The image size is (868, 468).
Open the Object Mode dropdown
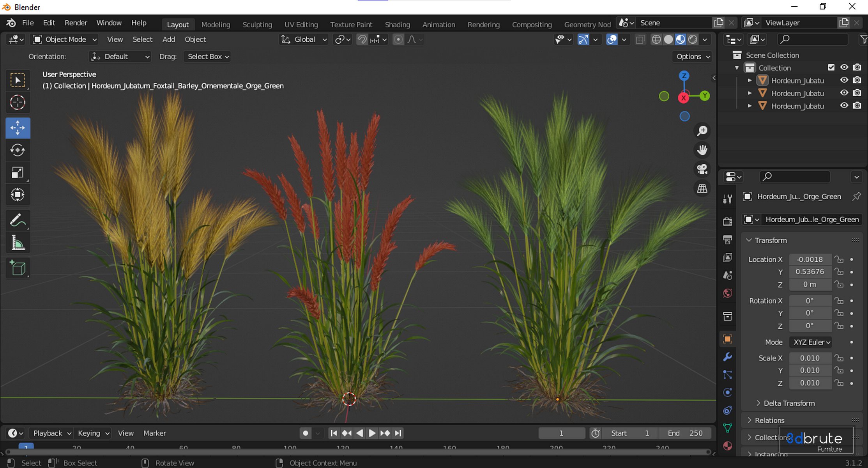click(65, 39)
